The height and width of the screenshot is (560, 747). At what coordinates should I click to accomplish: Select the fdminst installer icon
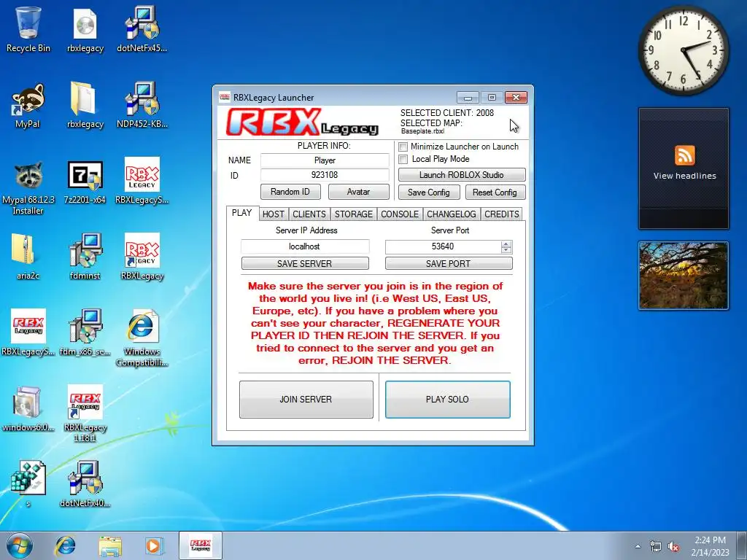85,257
